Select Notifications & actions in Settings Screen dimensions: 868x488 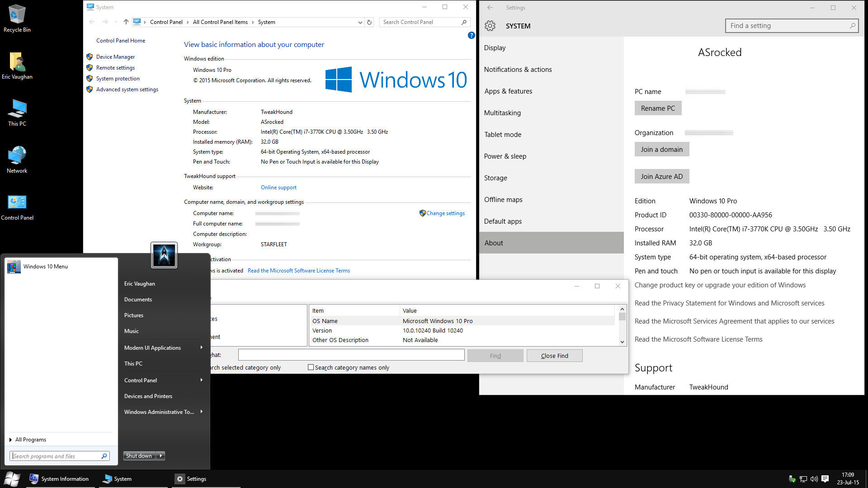(x=552, y=69)
